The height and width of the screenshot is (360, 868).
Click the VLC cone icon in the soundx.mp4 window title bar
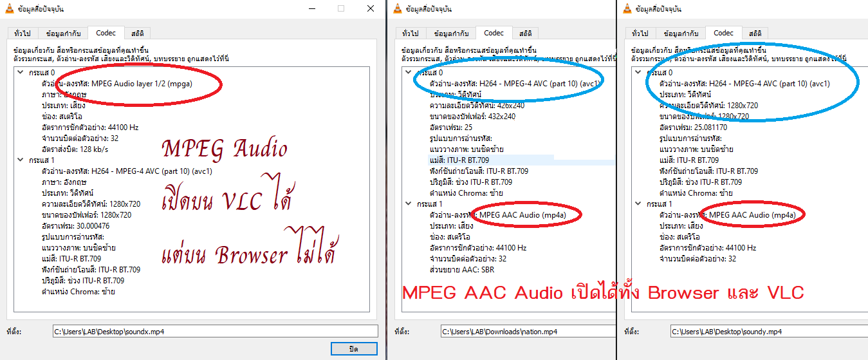(x=10, y=9)
